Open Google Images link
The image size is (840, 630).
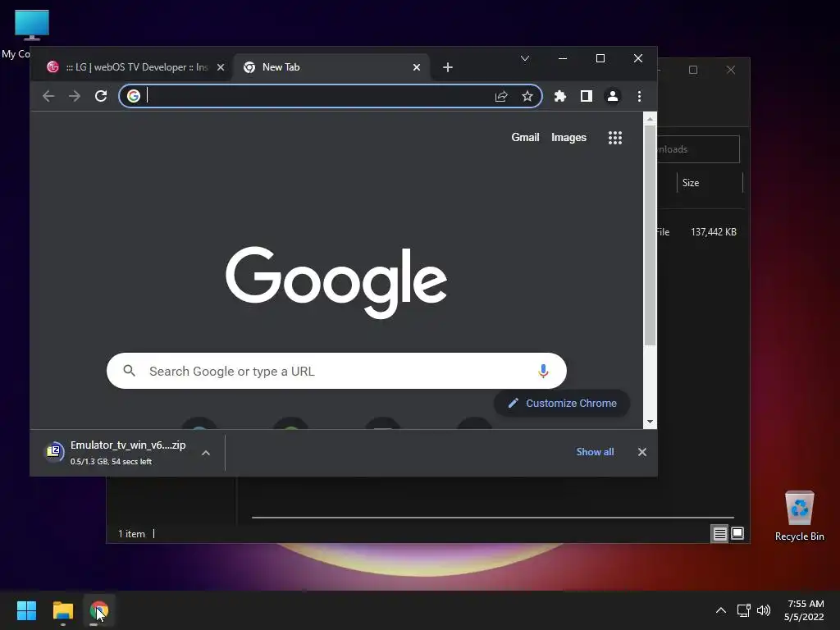[568, 138]
